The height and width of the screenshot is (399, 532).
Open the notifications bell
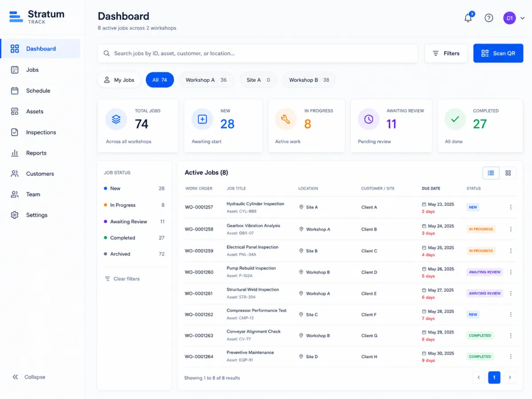[468, 18]
